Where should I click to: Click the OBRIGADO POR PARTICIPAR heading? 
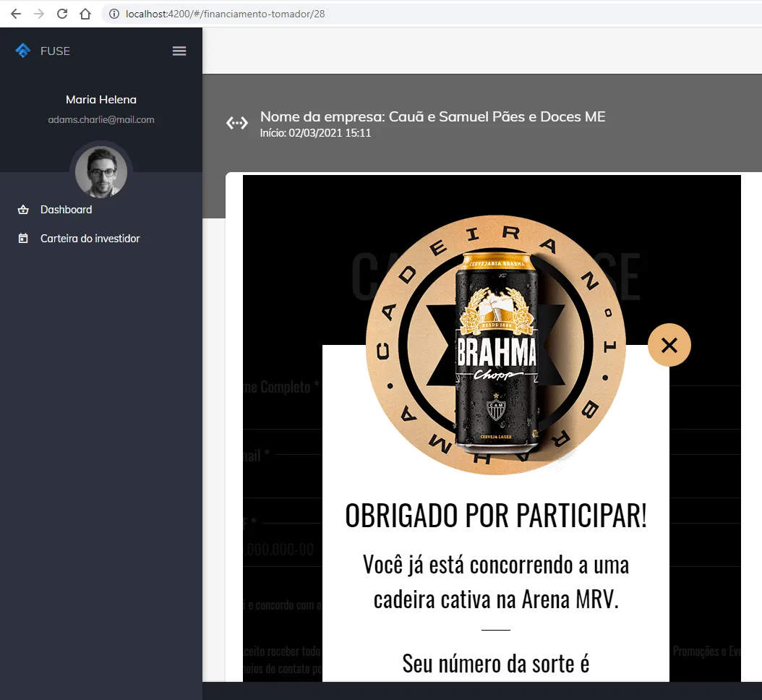click(496, 516)
